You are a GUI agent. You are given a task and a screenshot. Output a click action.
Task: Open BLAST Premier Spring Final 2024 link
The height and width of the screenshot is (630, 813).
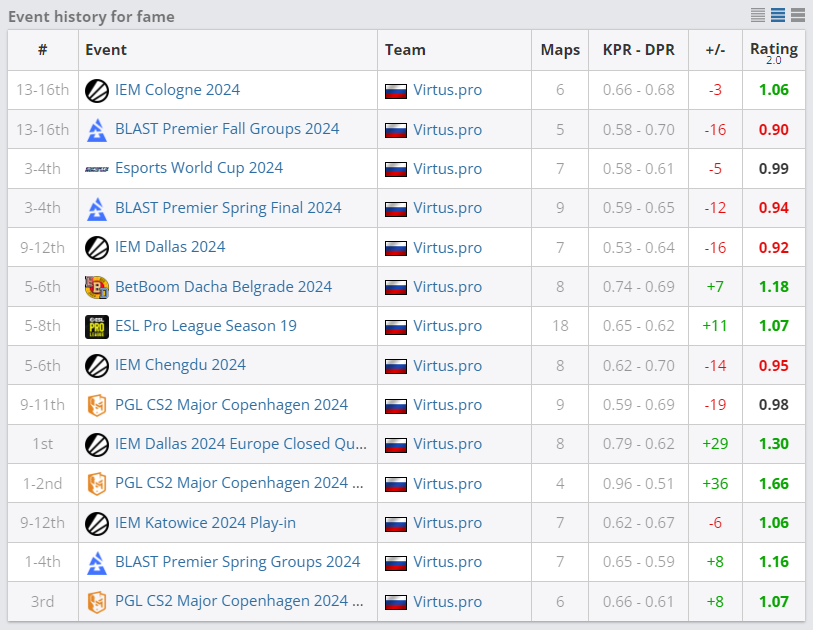(228, 208)
